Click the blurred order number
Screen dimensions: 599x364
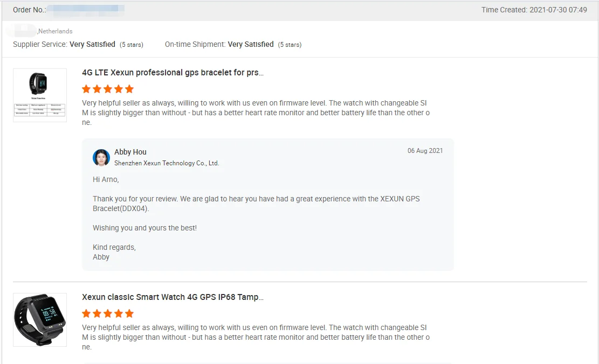pos(86,9)
